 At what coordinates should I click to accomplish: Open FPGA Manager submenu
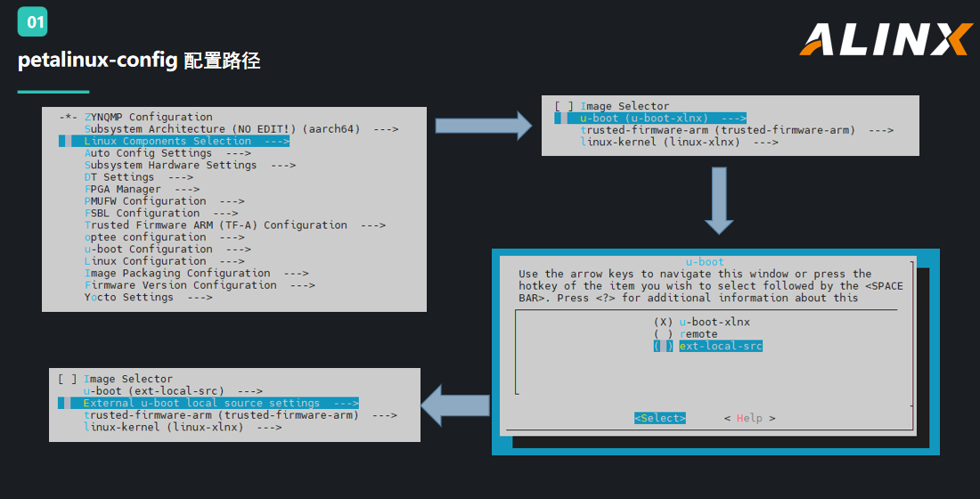point(142,189)
